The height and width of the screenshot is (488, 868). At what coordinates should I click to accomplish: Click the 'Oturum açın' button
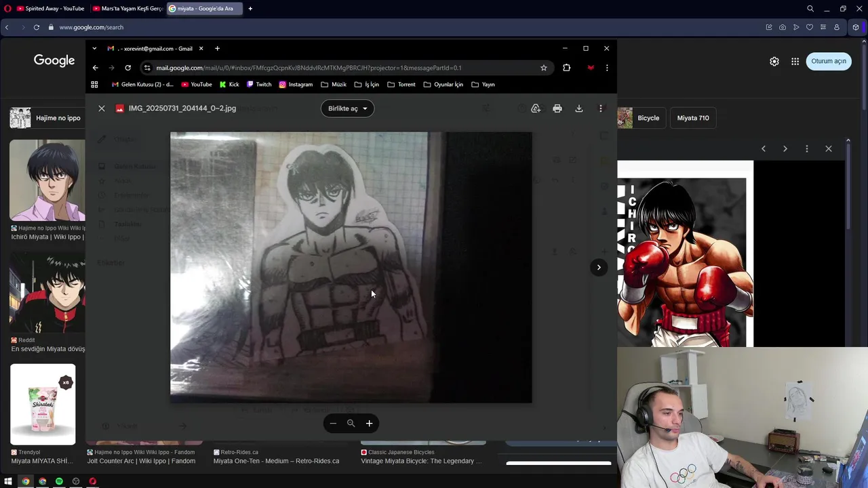coord(829,61)
